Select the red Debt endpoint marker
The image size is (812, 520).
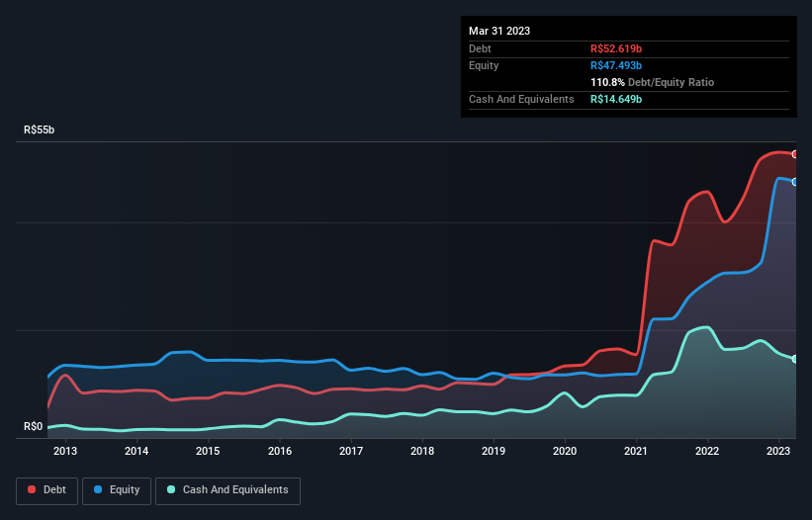pos(795,154)
